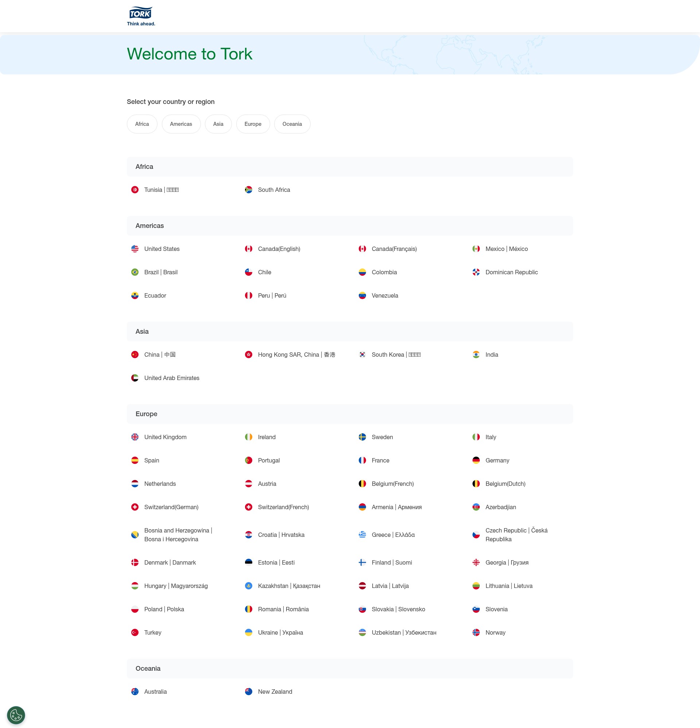Click the Greece flag icon
Viewport: 700px width, 728px height.
pyautogui.click(x=362, y=535)
